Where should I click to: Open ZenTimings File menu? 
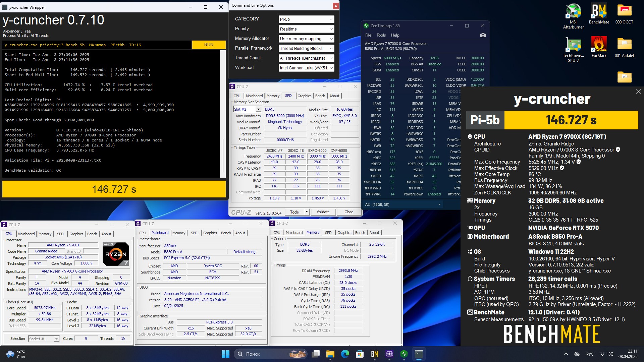pyautogui.click(x=368, y=35)
